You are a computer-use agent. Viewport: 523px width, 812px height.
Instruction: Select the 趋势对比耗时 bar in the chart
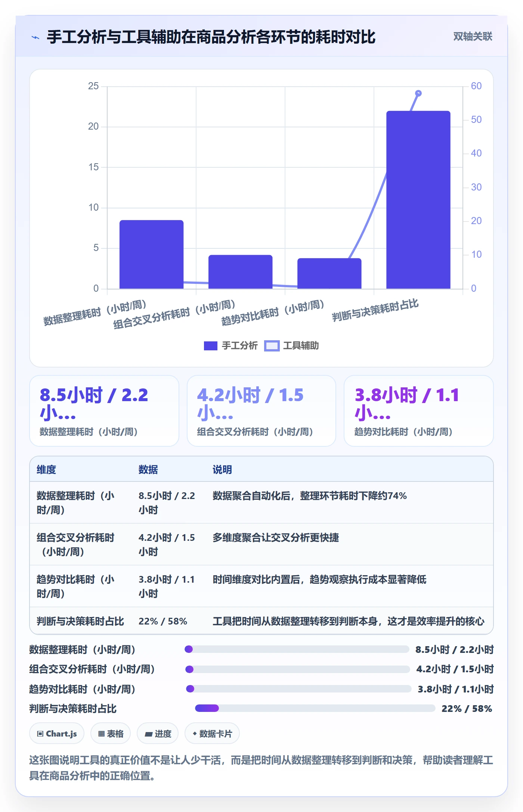[x=329, y=273]
